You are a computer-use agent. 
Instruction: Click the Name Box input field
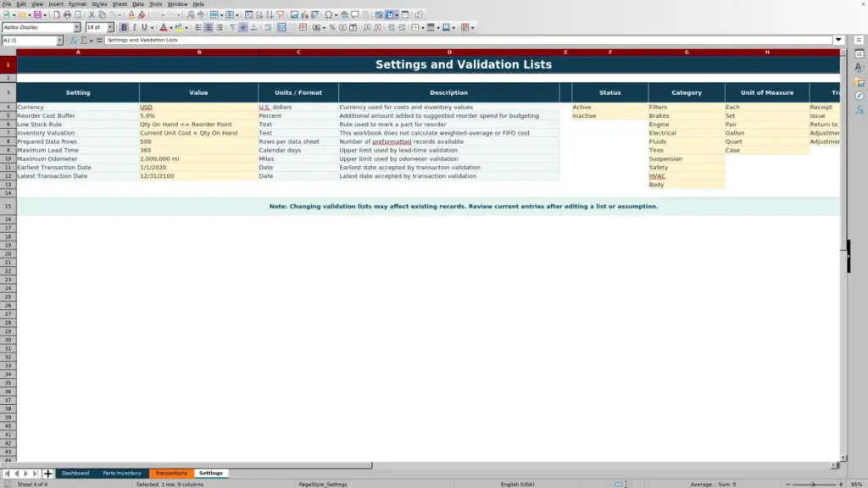tap(29, 40)
